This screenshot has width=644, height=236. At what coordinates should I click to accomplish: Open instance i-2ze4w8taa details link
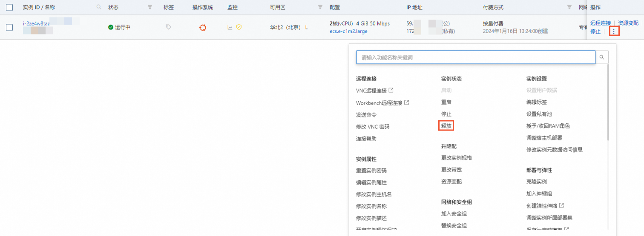36,23
